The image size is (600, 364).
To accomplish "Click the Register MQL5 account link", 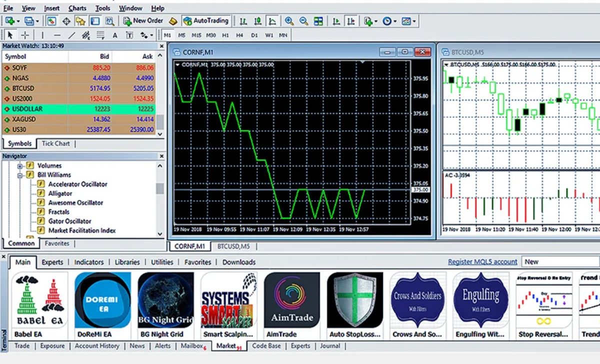I will [482, 261].
